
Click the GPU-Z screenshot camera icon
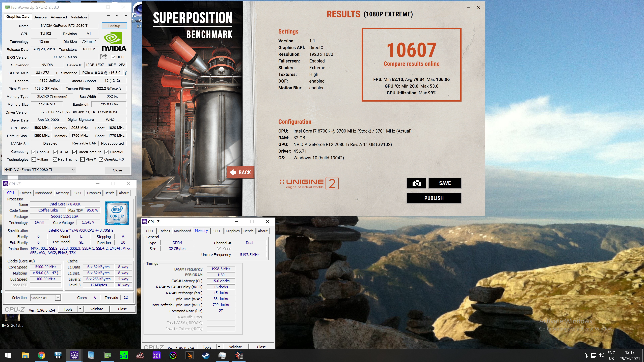[x=108, y=15]
